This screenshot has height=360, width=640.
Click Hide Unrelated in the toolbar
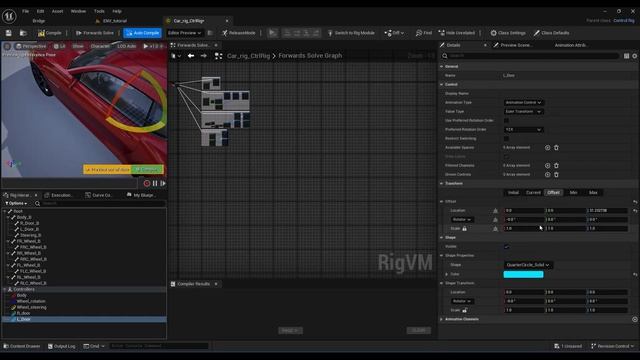pos(457,33)
